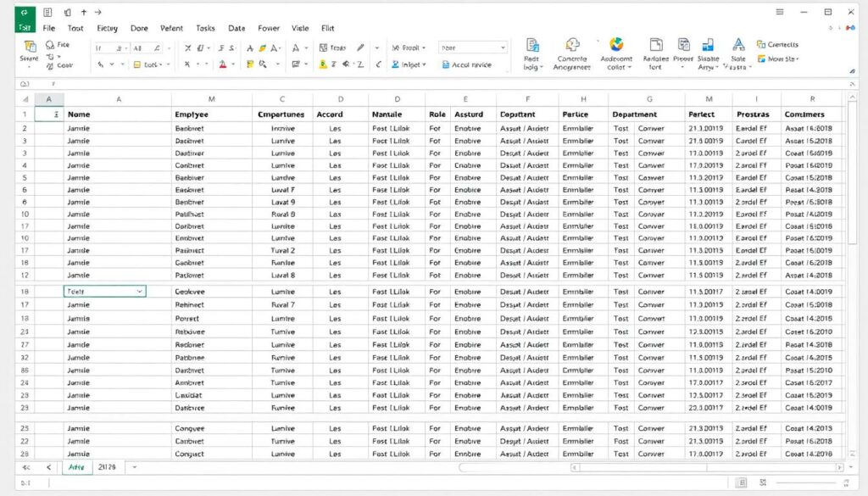Click the Coair icon in clipboard group

[x=50, y=65]
